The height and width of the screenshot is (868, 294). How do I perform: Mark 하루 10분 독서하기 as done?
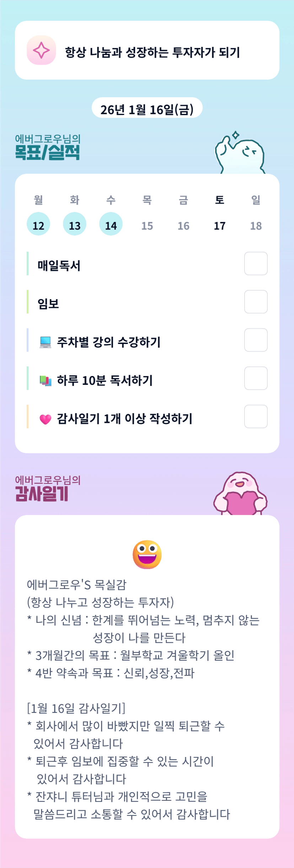256,378
